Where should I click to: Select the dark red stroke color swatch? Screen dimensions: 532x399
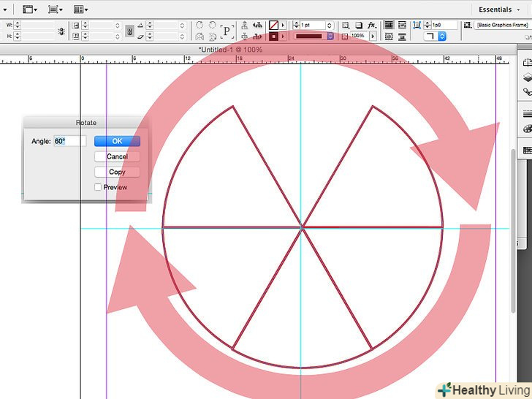click(274, 36)
